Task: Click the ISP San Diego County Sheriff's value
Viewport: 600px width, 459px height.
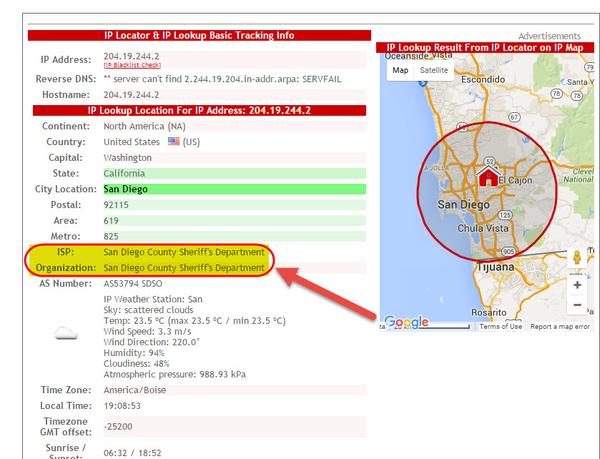Action: tap(184, 252)
